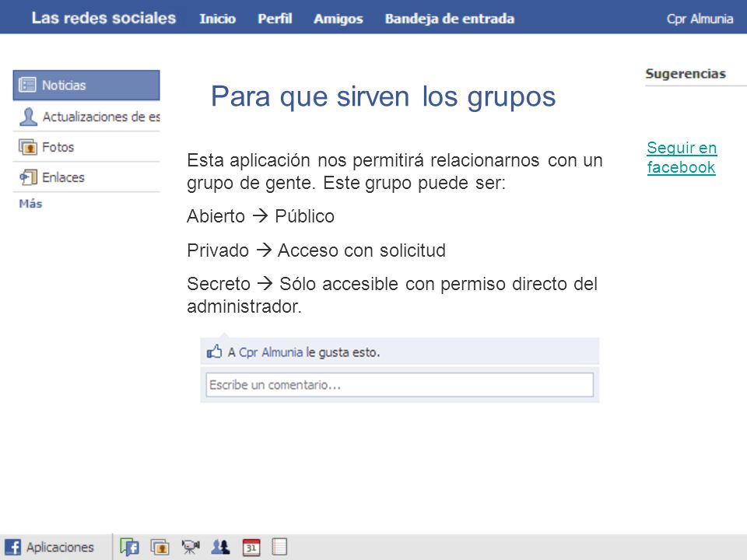Image resolution: width=747 pixels, height=560 pixels.
Task: Expand the Más link in sidebar
Action: [x=30, y=204]
